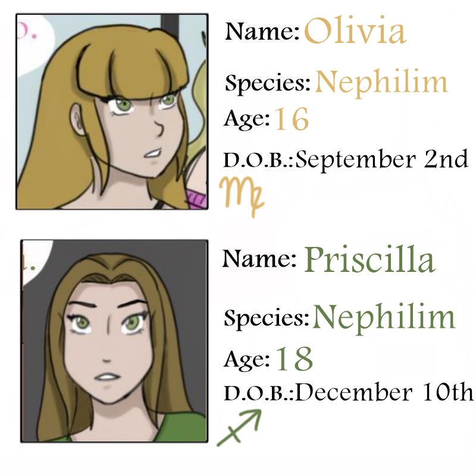
Task: Click the Species label in Olivia's profile
Action: pyautogui.click(x=268, y=83)
